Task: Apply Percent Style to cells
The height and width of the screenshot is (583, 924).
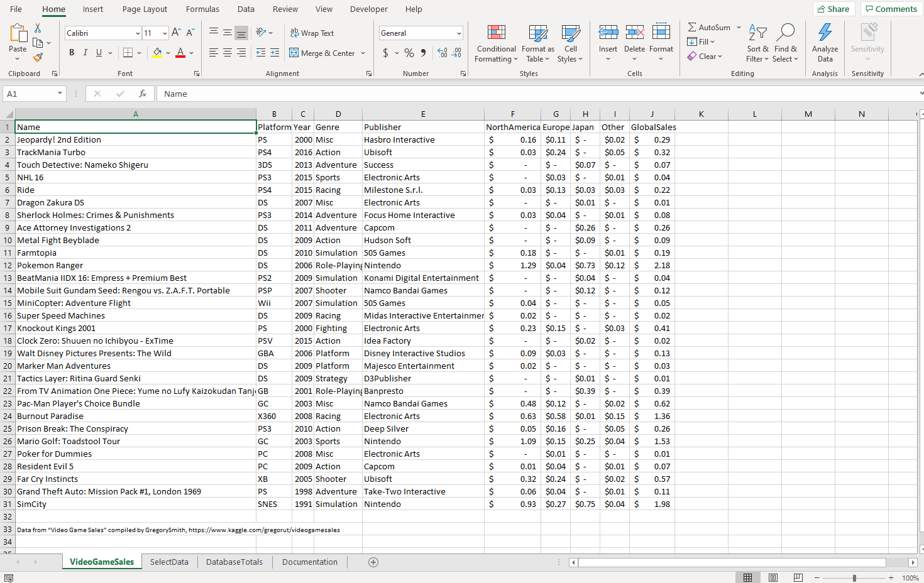Action: click(409, 53)
